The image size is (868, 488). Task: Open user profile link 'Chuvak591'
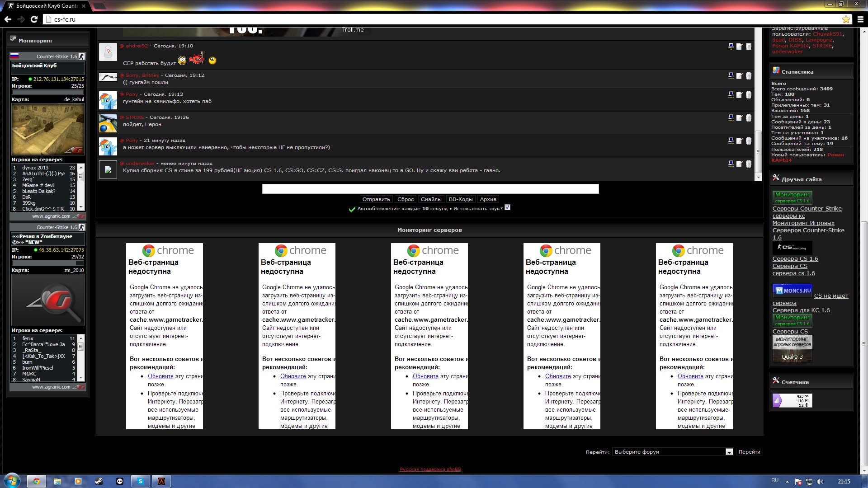828,34
